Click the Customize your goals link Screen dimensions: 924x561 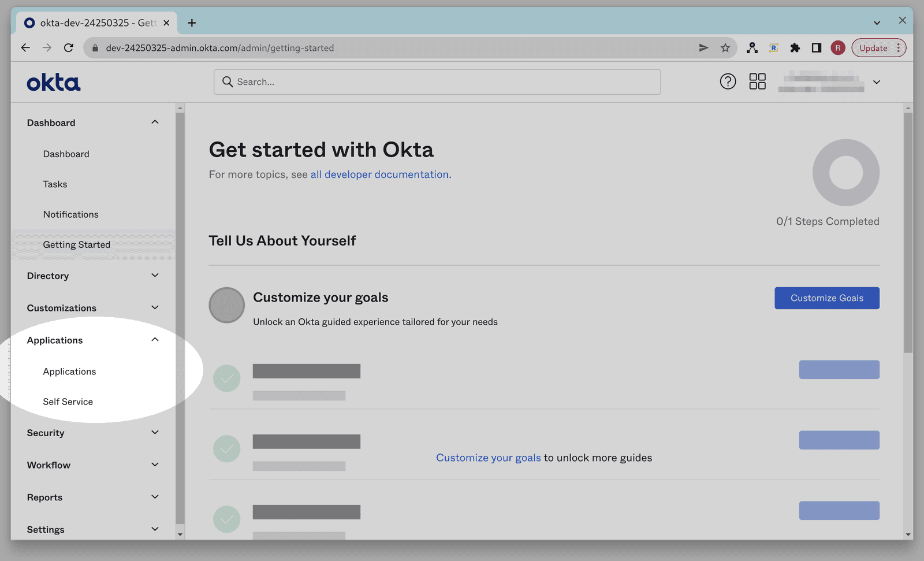tap(489, 458)
